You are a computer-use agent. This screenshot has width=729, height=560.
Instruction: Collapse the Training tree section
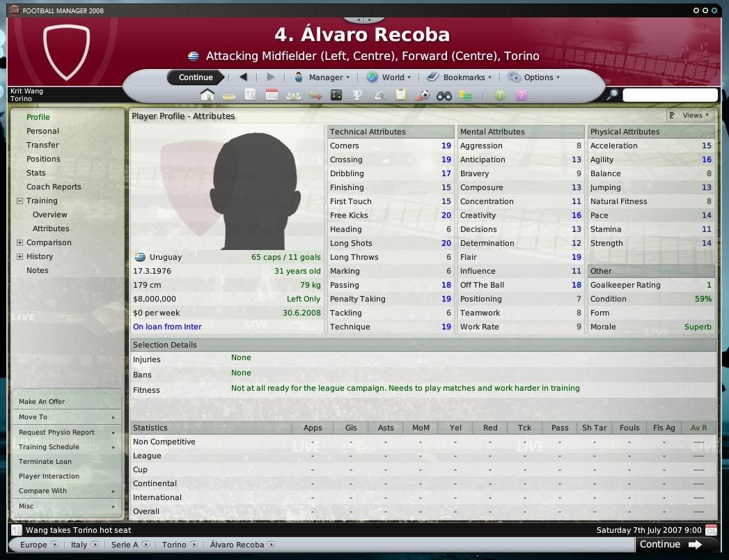(x=19, y=201)
